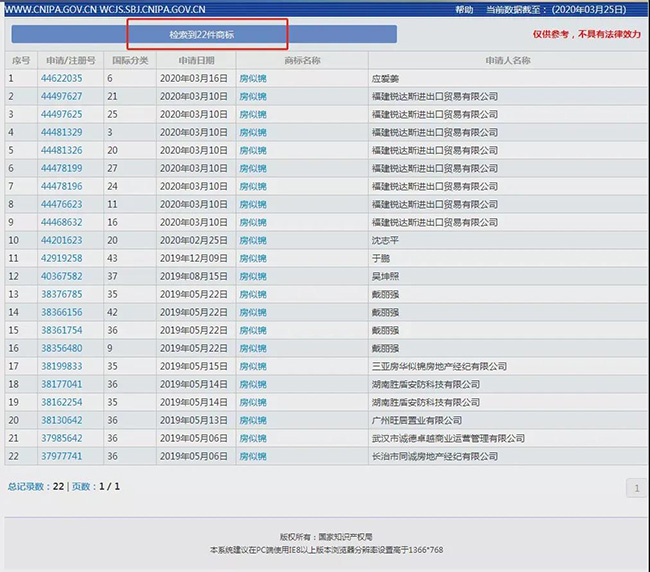Image resolution: width=650 pixels, height=572 pixels.
Task: Click the 总记录数 22 total count
Action: point(36,486)
